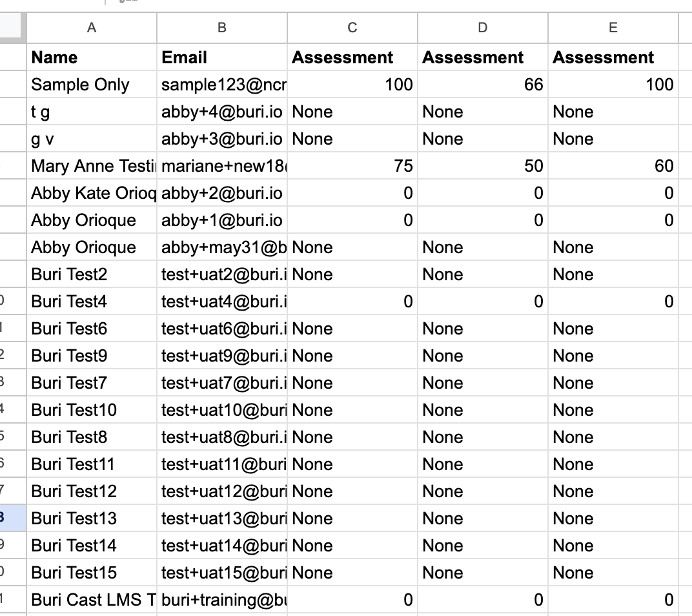The height and width of the screenshot is (616, 692).
Task: Select the Mary Anne name cell
Action: click(92, 166)
